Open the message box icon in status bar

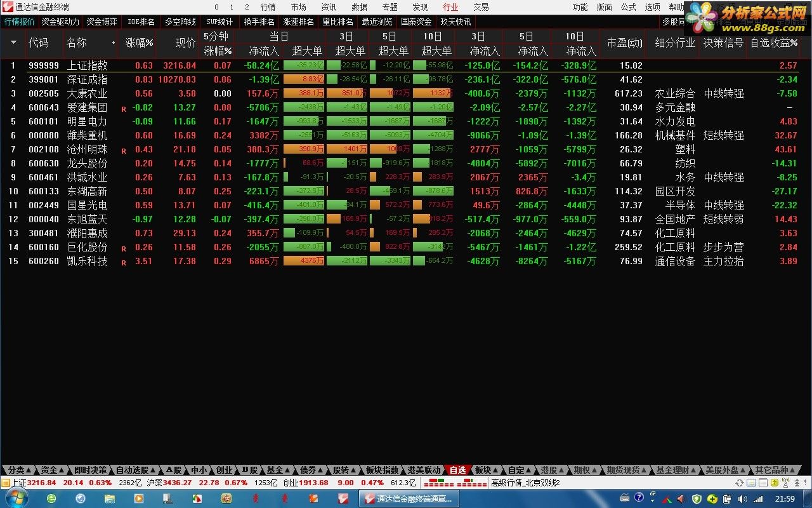751,483
